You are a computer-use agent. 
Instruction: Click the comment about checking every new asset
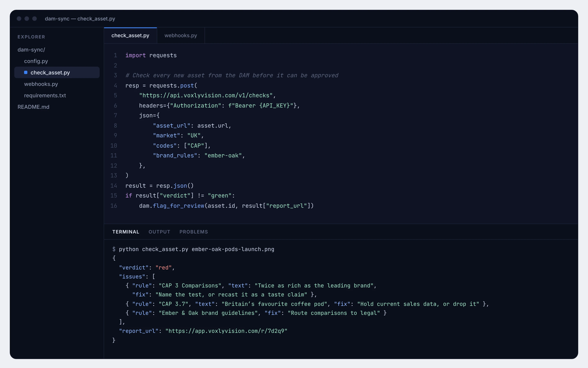(x=232, y=75)
